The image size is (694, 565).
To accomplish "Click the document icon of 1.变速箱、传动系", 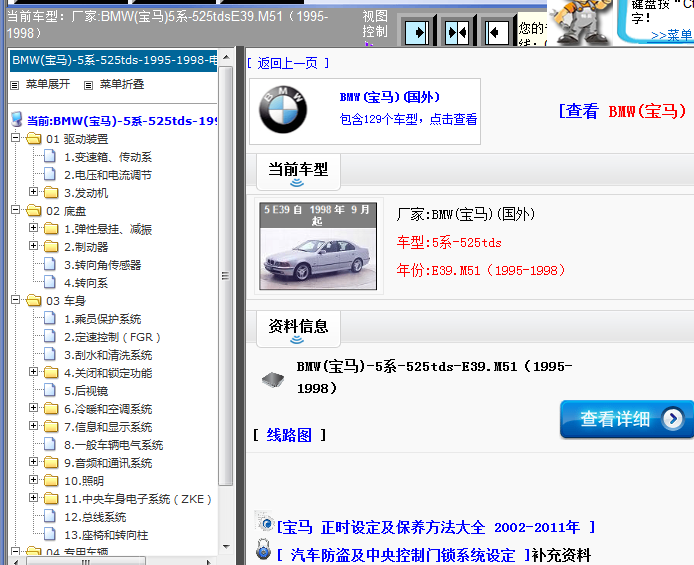I will [50, 156].
